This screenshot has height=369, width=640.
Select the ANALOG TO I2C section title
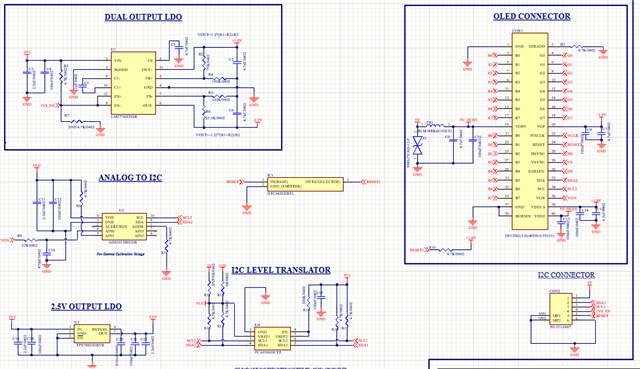(x=130, y=178)
